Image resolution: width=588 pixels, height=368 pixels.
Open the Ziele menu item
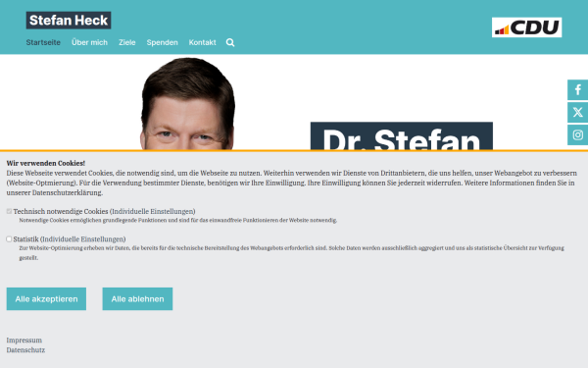[127, 42]
